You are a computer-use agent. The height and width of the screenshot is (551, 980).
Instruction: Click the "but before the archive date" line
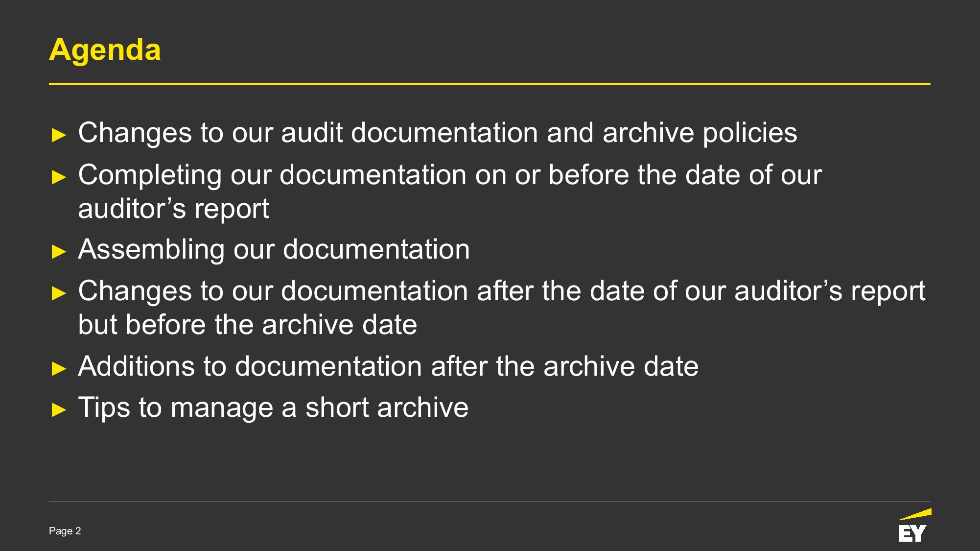tap(247, 325)
